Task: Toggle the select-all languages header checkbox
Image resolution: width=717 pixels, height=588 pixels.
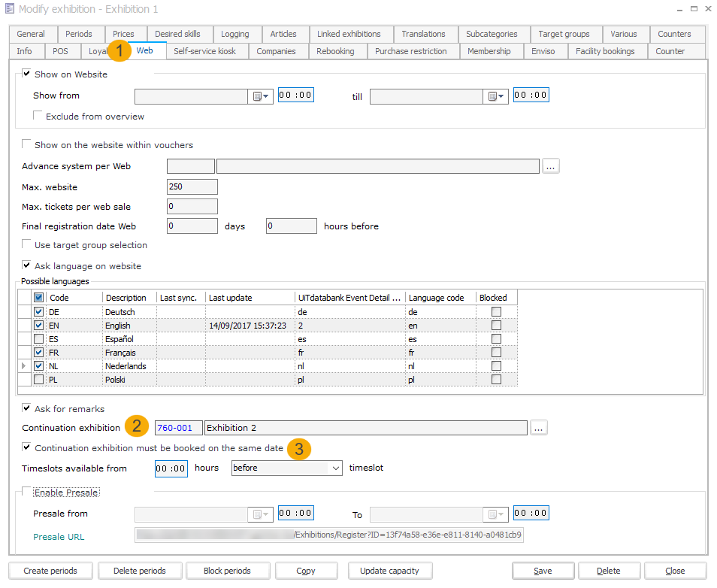Action: (38, 298)
